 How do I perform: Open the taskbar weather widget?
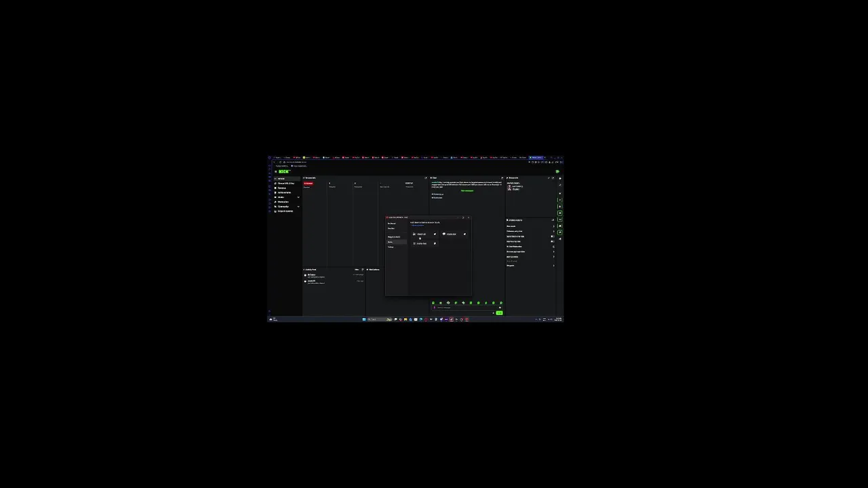[273, 319]
